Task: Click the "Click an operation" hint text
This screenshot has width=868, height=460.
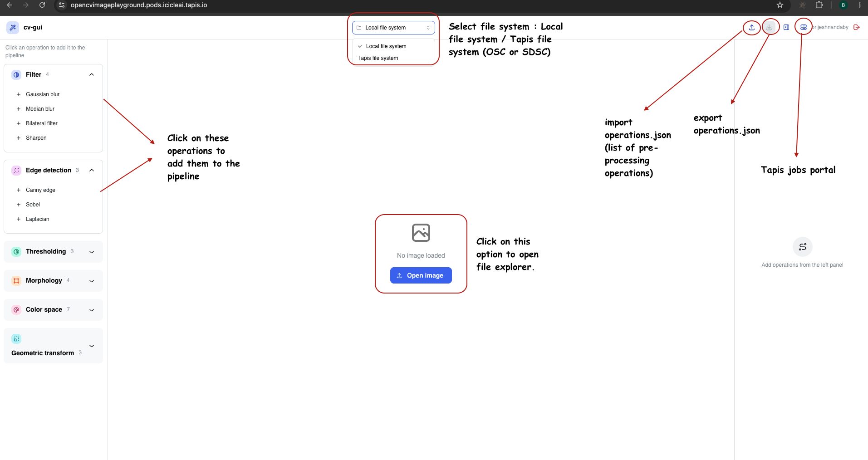Action: click(x=45, y=51)
